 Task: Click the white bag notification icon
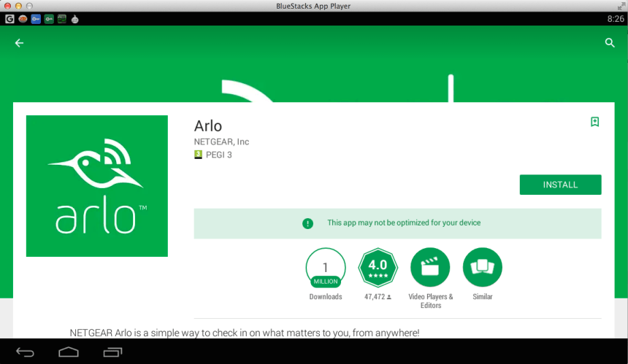tap(75, 19)
